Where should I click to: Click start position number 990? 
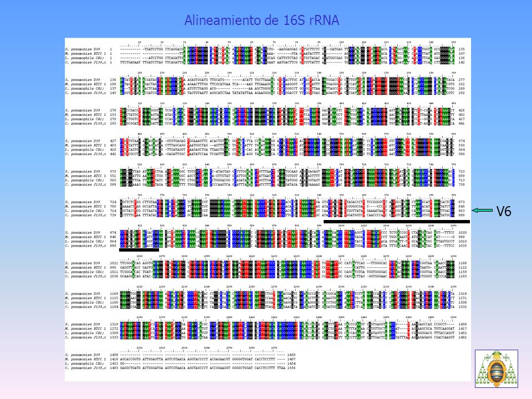point(113,267)
